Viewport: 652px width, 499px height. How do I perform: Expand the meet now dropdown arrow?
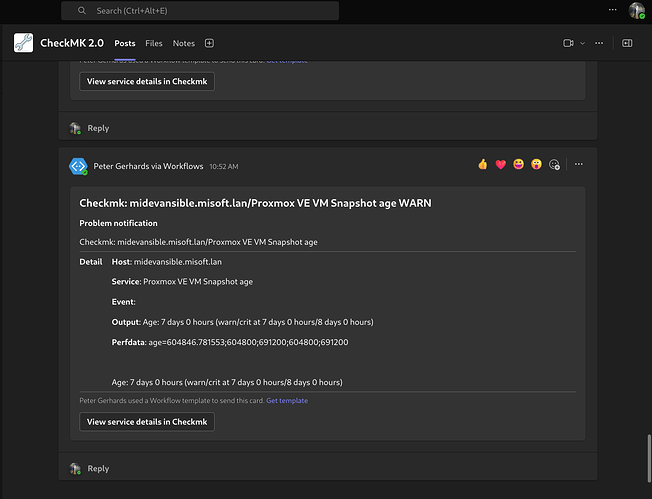pyautogui.click(x=582, y=43)
